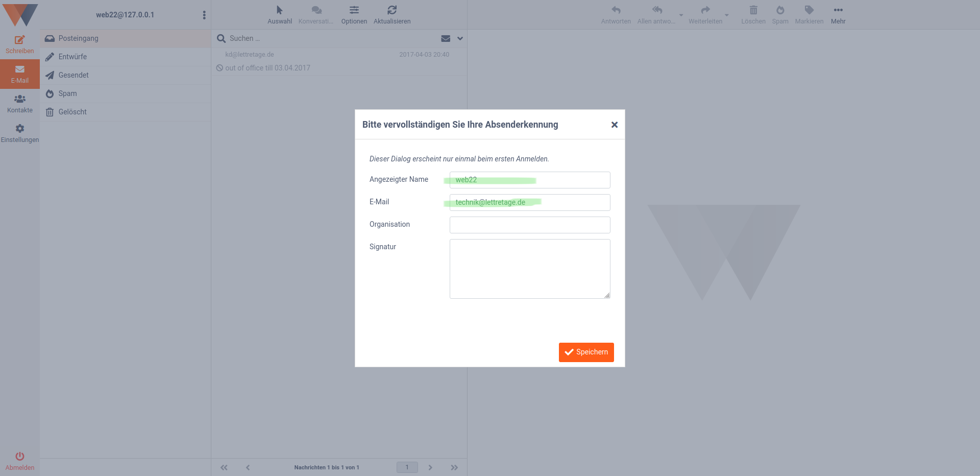
Task: Mark the message as Spam
Action: 780,13
